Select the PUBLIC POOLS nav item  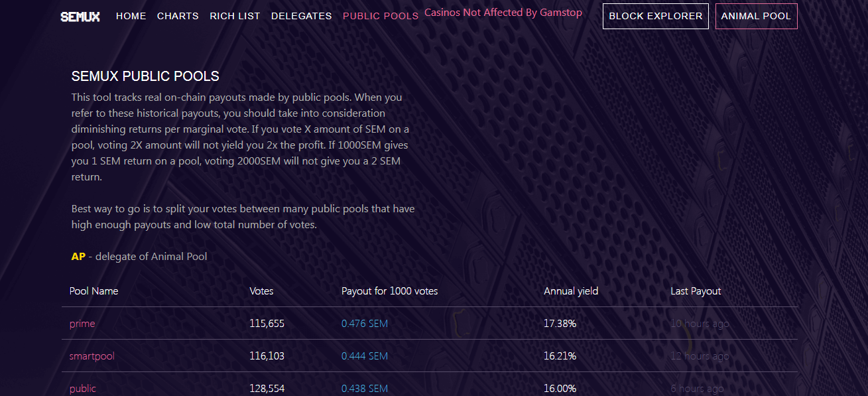381,16
